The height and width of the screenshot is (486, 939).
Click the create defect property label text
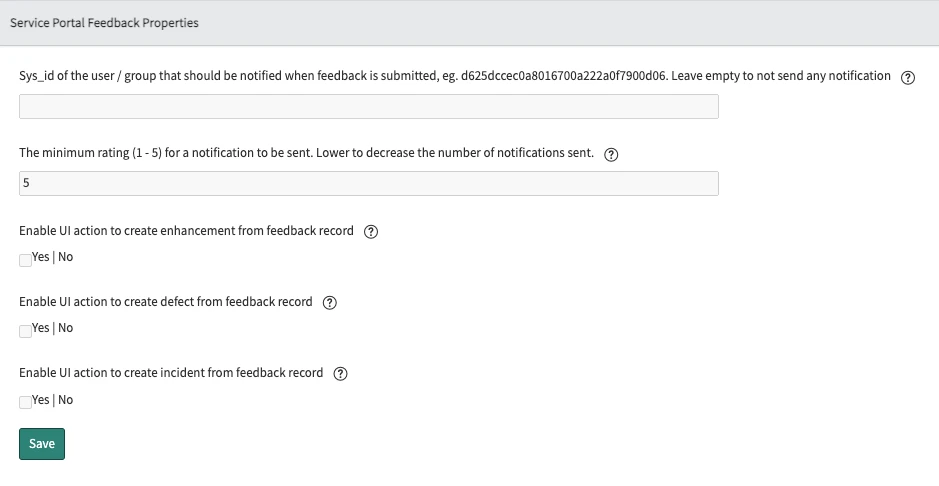point(165,302)
